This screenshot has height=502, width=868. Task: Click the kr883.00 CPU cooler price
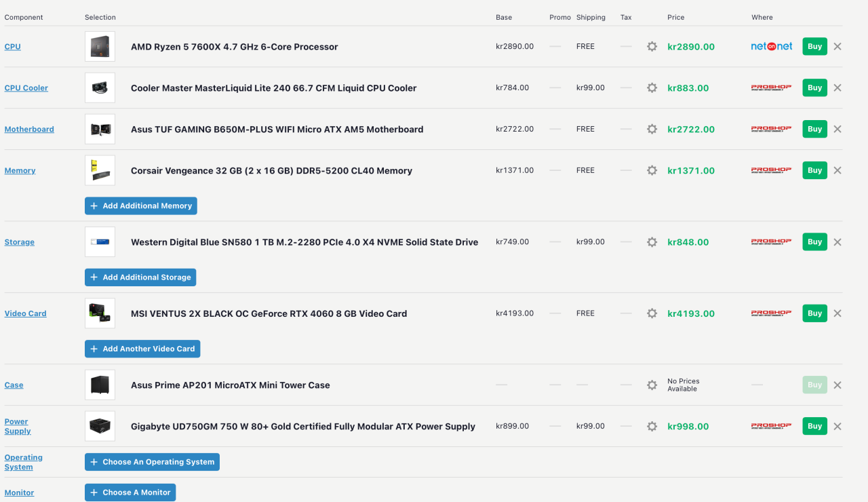(688, 88)
